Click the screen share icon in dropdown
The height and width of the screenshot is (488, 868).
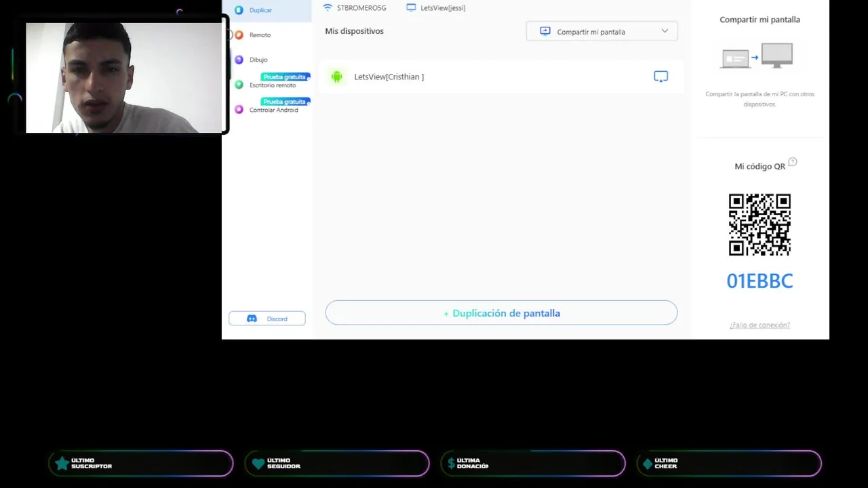tap(545, 31)
